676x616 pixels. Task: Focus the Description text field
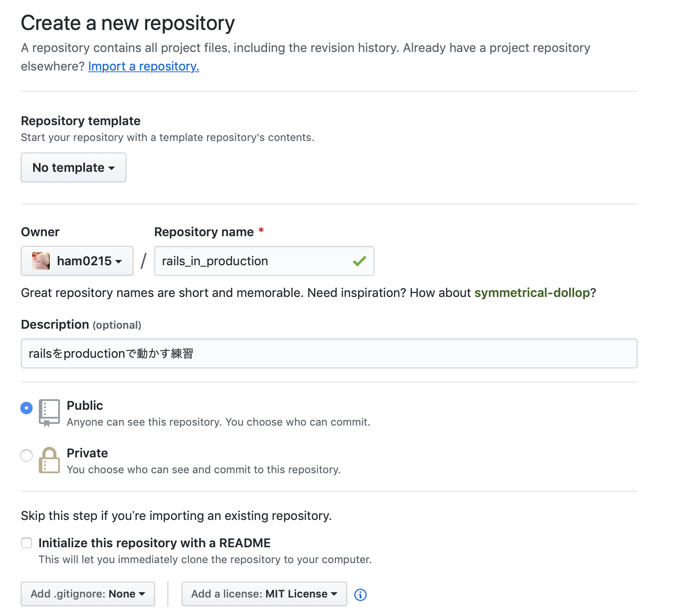(x=329, y=353)
